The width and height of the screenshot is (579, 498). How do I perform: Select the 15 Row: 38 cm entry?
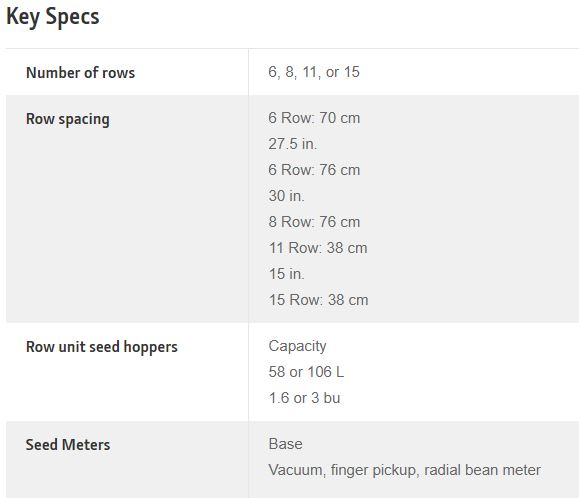(x=318, y=300)
